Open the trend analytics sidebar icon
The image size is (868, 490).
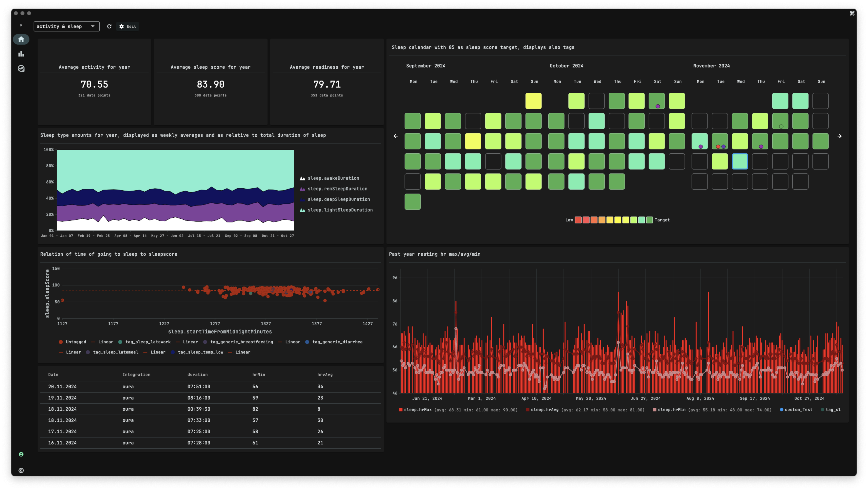[x=21, y=68]
